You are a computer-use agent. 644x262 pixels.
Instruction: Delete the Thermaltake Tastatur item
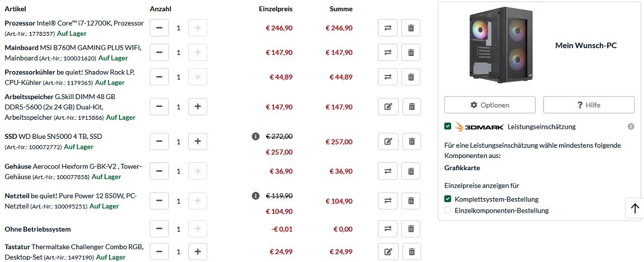point(411,252)
